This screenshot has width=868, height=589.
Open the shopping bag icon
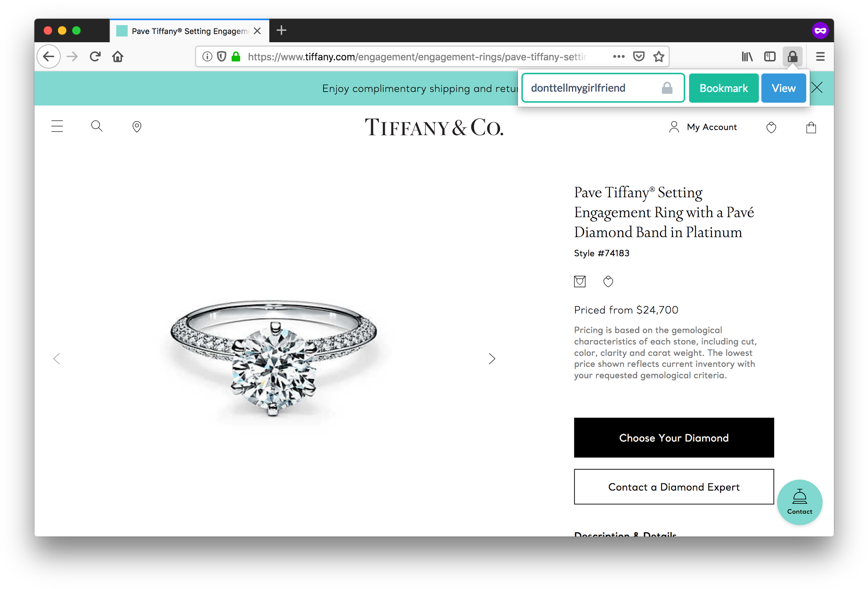[x=811, y=128]
